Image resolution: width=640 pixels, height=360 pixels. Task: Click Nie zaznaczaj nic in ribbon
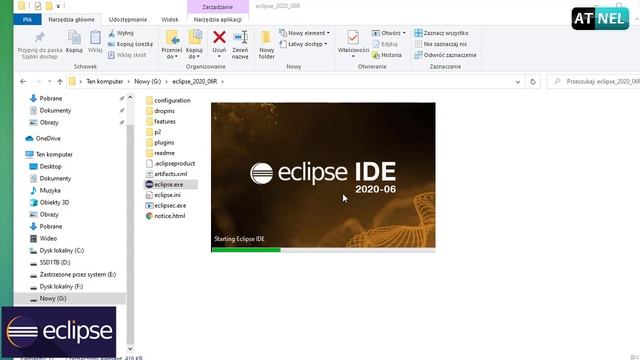click(441, 44)
